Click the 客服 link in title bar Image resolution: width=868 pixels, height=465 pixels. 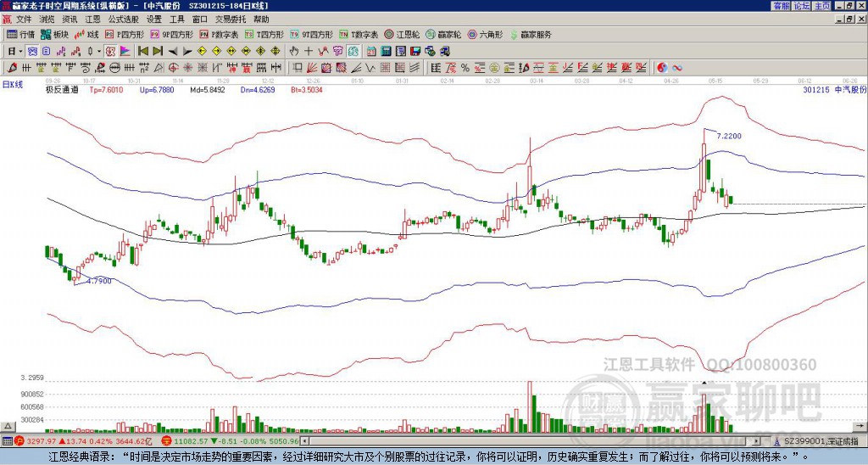click(781, 5)
